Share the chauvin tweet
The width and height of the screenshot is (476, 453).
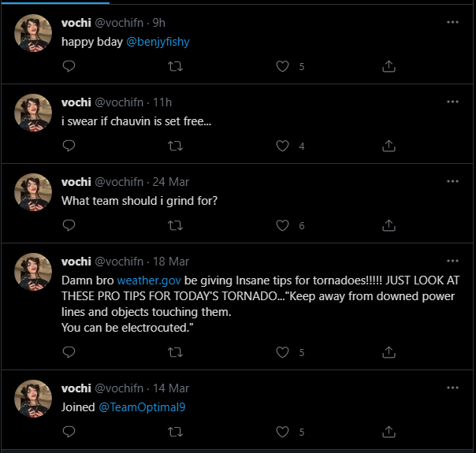[389, 146]
